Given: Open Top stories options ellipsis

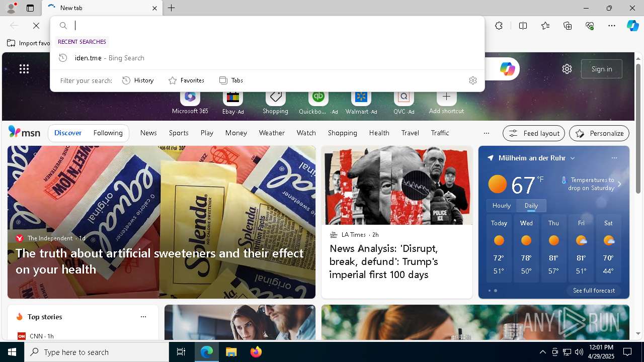Looking at the screenshot, I should [x=143, y=317].
